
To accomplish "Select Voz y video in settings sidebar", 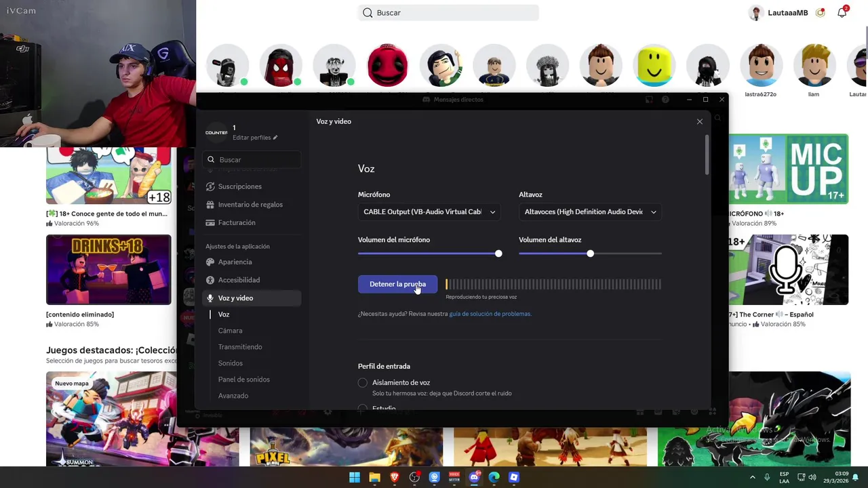I will (252, 298).
